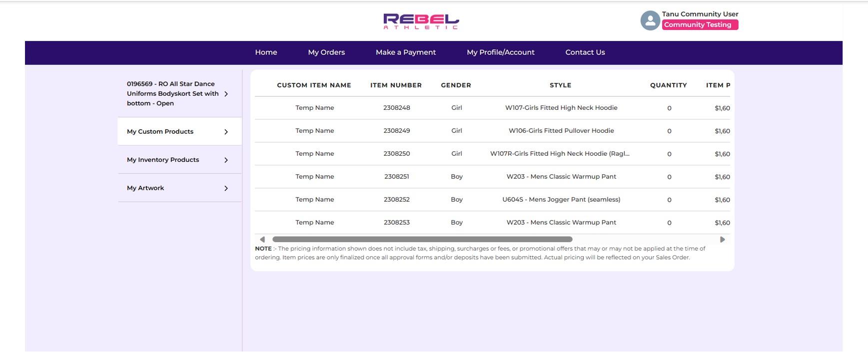
Task: Expand order 0196569 chevron arrow
Action: (x=226, y=94)
